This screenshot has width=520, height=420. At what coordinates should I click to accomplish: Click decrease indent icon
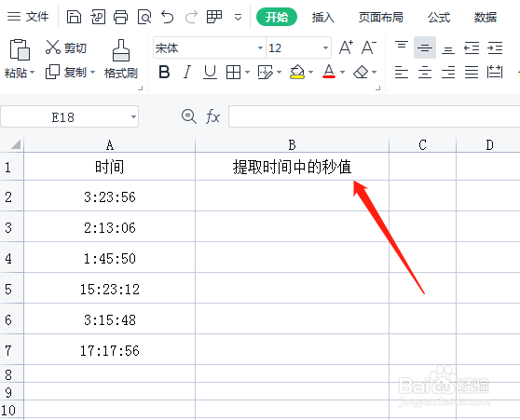(x=472, y=47)
